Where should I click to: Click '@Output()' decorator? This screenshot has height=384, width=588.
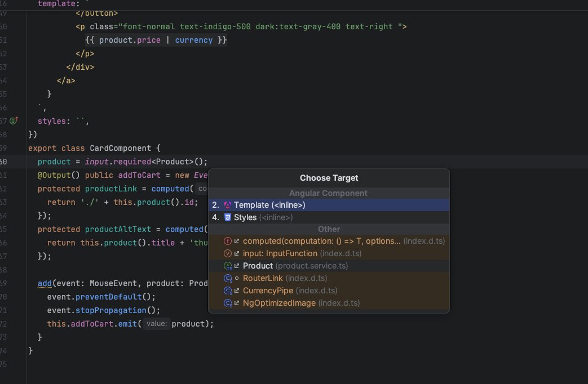point(59,175)
